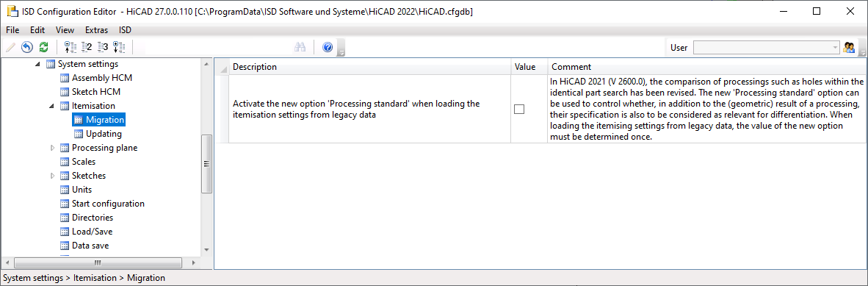Screen dimensions: 868x286
Task: Expand the Processing plane tree node
Action: point(53,148)
